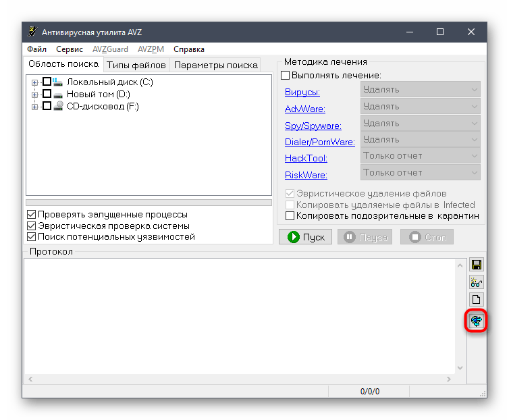509x420 pixels.
Task: Switch to the Типы файлов tab
Action: pyautogui.click(x=136, y=65)
